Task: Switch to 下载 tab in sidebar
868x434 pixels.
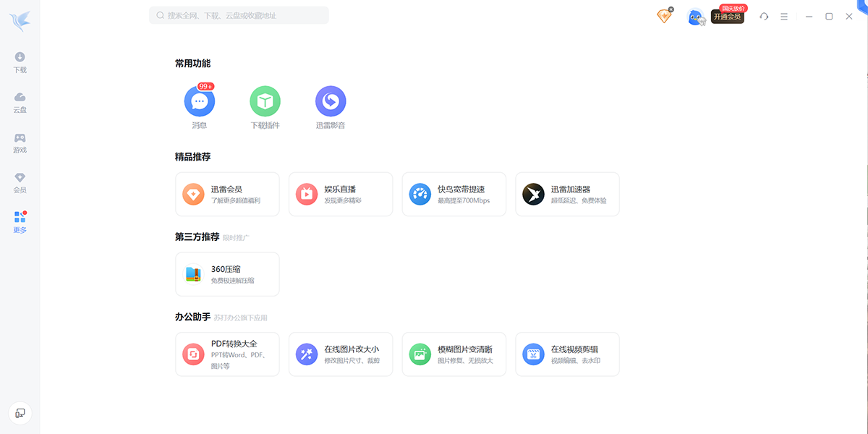Action: click(x=20, y=62)
